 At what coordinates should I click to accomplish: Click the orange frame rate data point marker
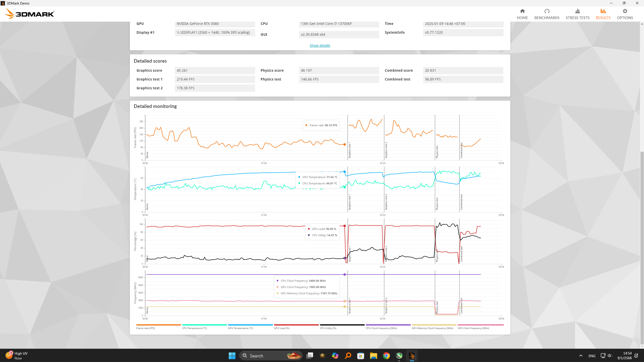(x=344, y=144)
